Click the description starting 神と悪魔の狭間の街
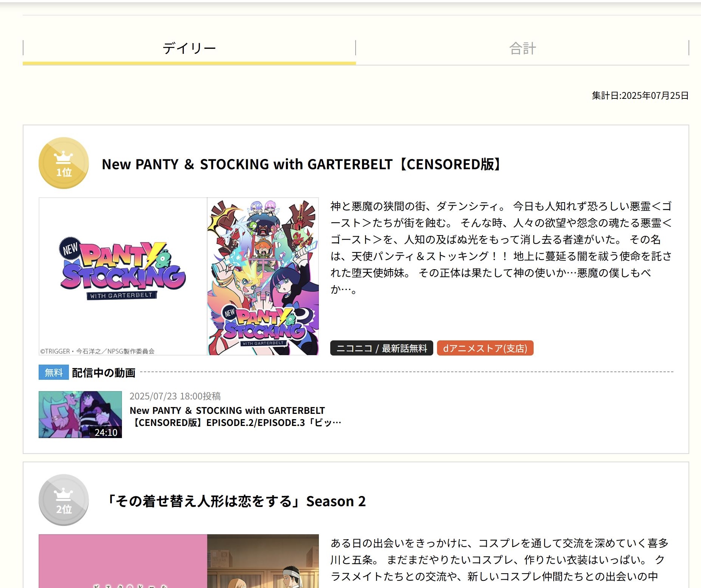The width and height of the screenshot is (701, 588). (x=501, y=248)
